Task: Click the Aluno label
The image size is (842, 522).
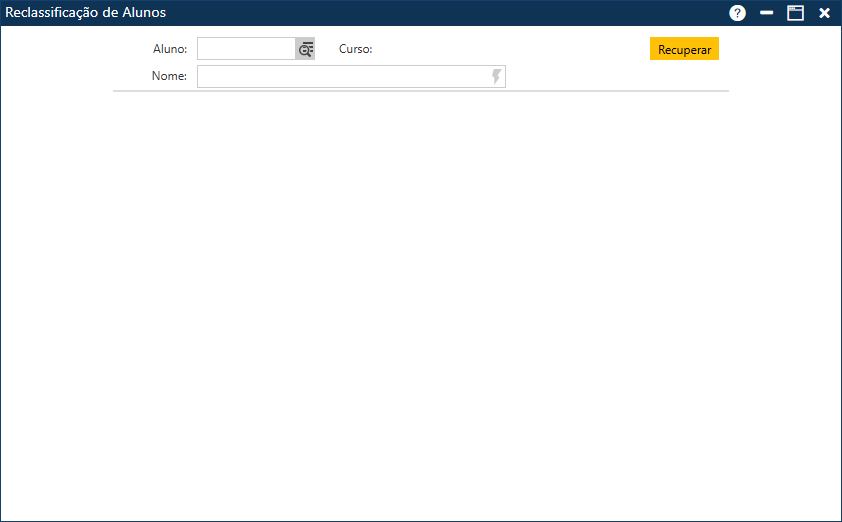Action: tap(169, 49)
